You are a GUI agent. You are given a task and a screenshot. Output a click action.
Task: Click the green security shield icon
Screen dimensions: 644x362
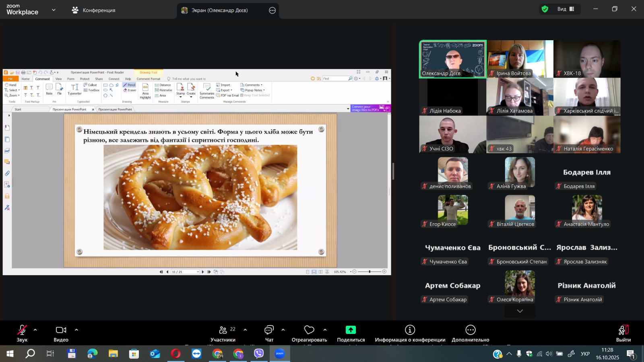545,9
